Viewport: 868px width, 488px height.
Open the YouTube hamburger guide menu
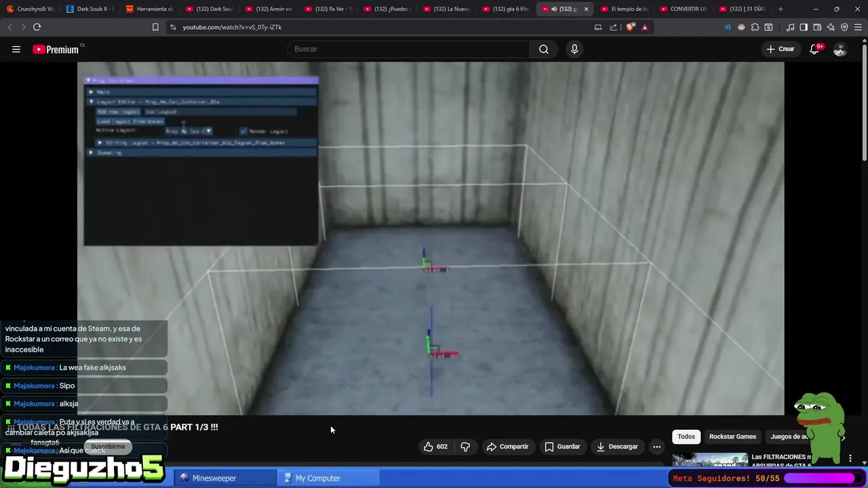click(16, 49)
